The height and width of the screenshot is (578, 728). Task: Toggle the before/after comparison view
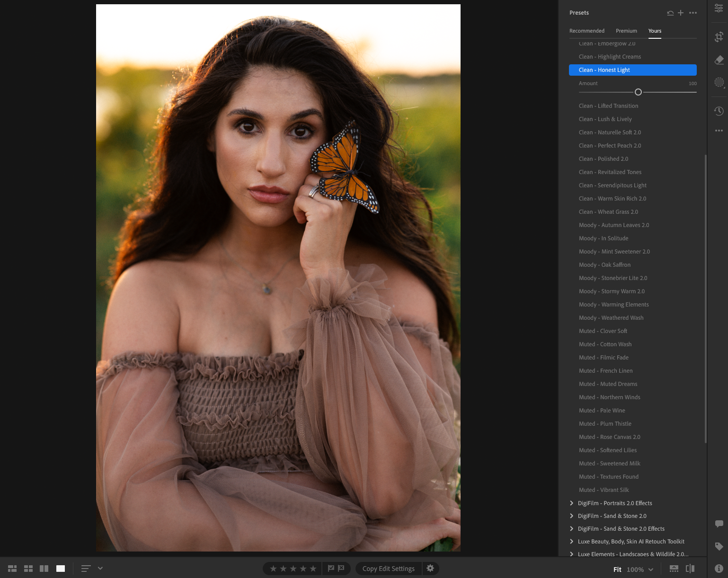pyautogui.click(x=690, y=568)
